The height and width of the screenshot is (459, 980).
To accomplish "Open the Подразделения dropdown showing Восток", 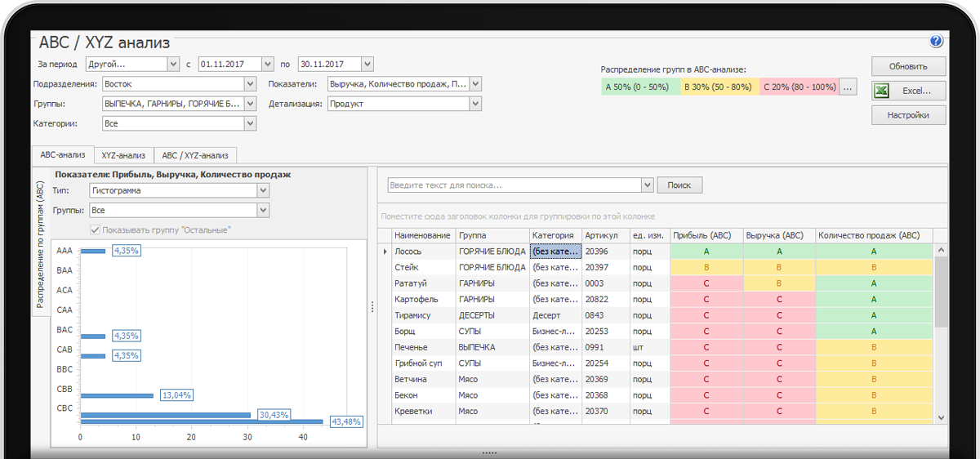I will [x=250, y=83].
